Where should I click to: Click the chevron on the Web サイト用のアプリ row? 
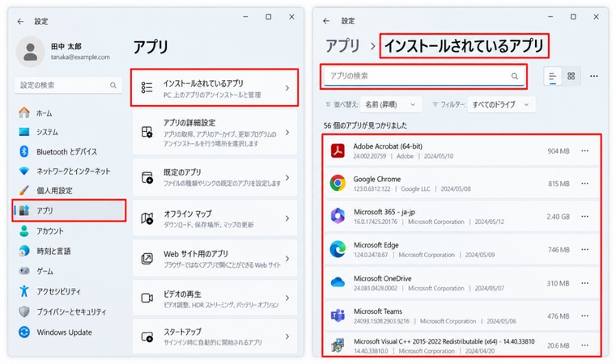click(x=287, y=258)
